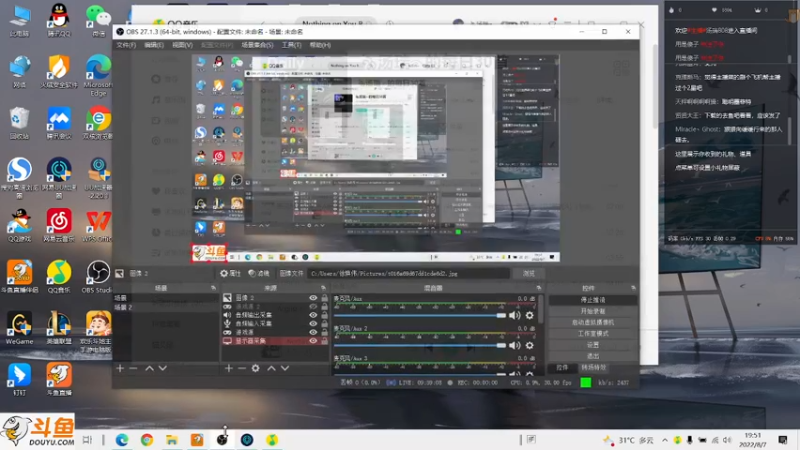Click 退出 exit button in controls

pos(592,356)
